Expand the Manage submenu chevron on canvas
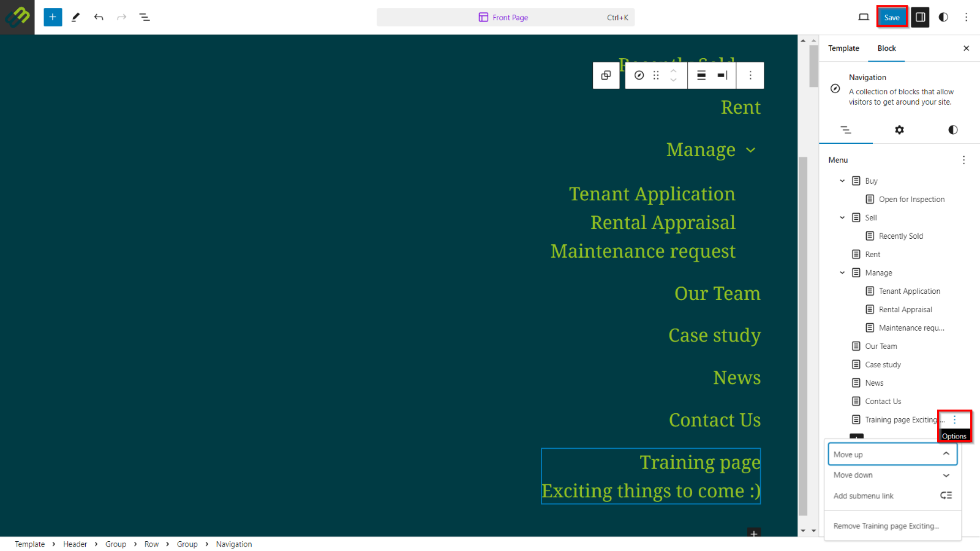Viewport: 980px width, 551px height. (751, 150)
